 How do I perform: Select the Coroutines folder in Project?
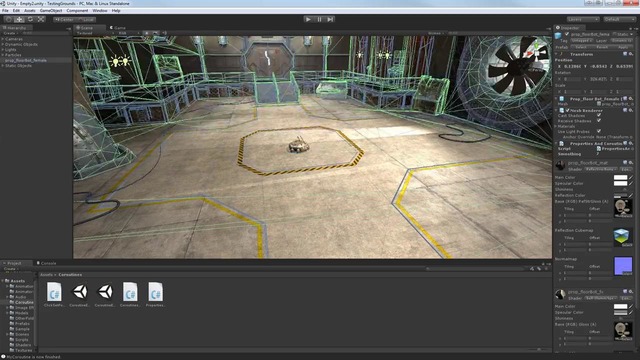coord(22,302)
